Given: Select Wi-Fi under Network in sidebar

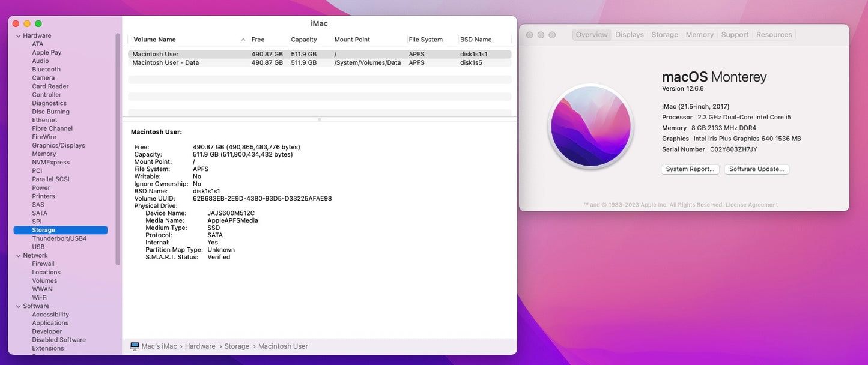Looking at the screenshot, I should pyautogui.click(x=40, y=298).
